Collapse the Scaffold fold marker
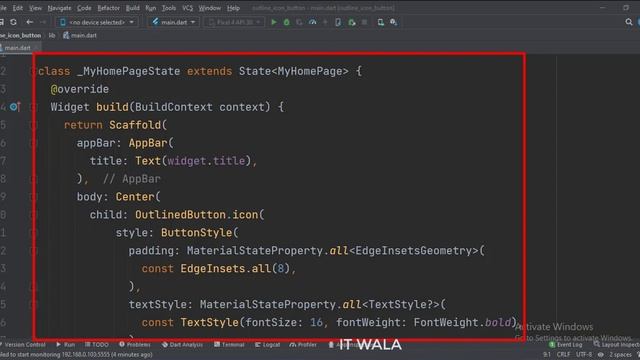The image size is (640, 360). point(34,125)
